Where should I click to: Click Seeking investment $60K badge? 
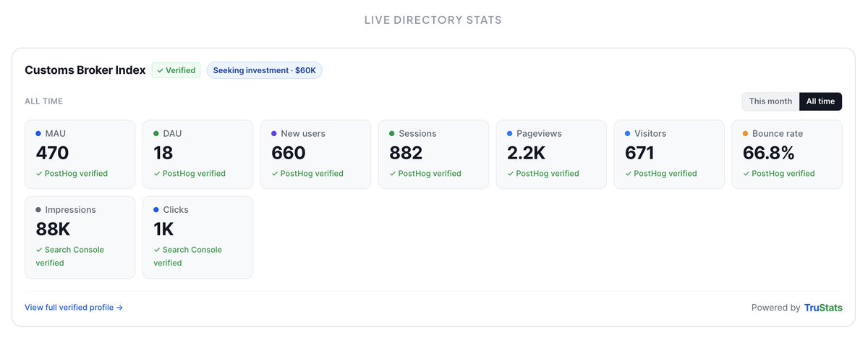pyautogui.click(x=264, y=70)
